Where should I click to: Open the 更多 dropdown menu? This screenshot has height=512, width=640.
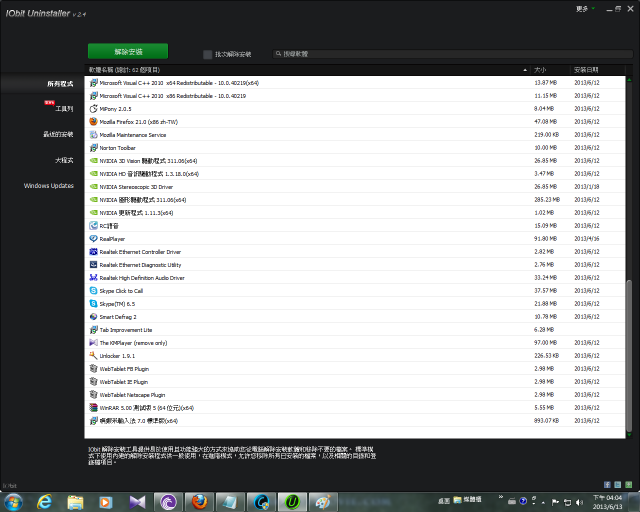[585, 9]
